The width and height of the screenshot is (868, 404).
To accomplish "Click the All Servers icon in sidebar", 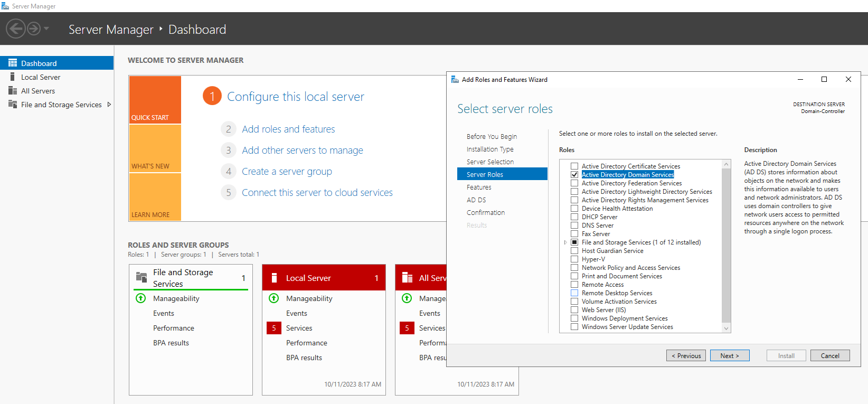I will tap(13, 91).
